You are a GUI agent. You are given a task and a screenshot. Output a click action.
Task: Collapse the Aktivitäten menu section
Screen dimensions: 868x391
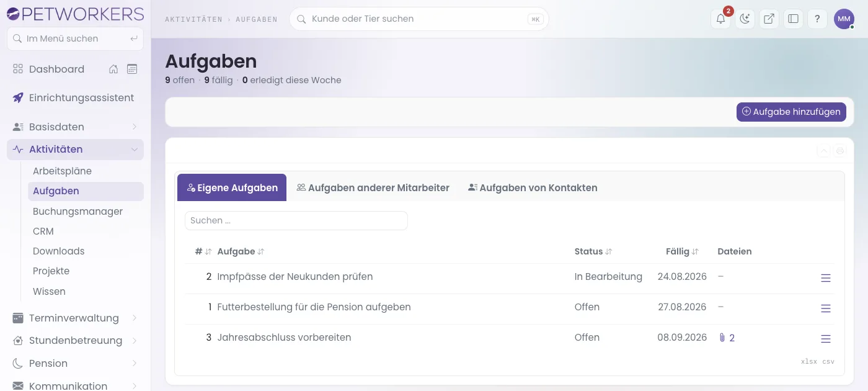75,149
